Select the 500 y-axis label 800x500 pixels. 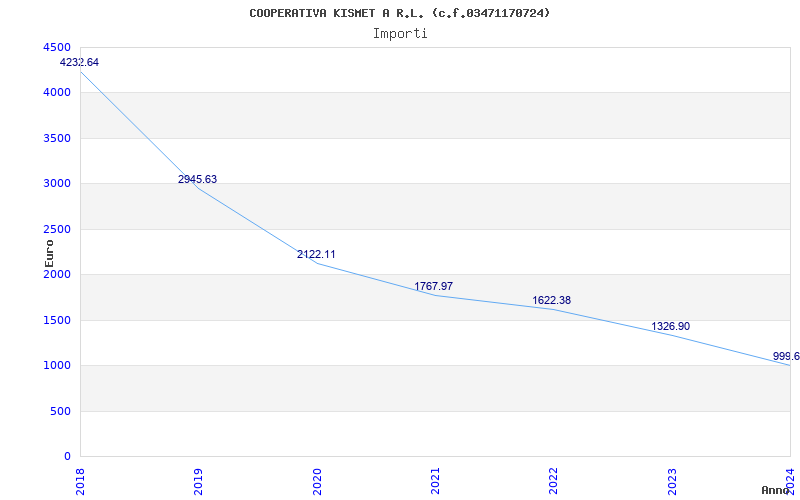(x=60, y=411)
